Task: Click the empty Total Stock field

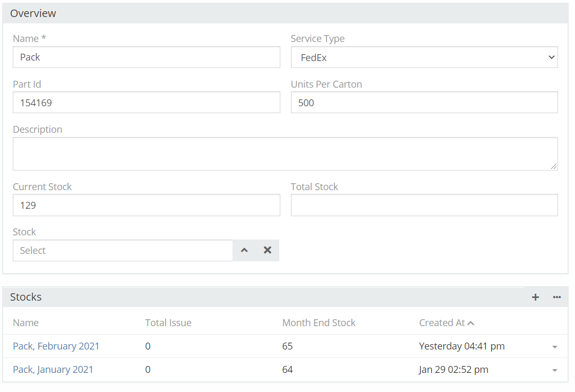Action: (x=424, y=205)
